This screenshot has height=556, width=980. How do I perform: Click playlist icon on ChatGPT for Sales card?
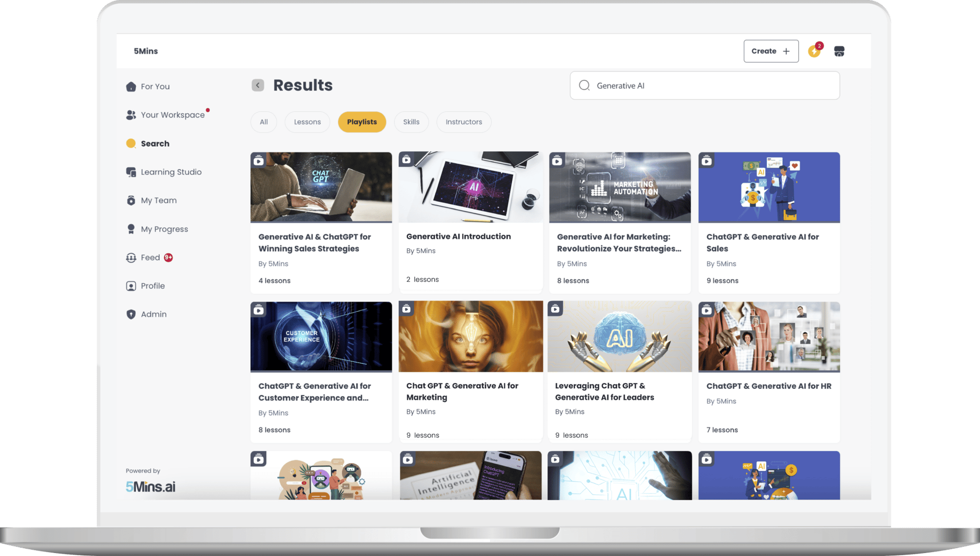pyautogui.click(x=707, y=160)
